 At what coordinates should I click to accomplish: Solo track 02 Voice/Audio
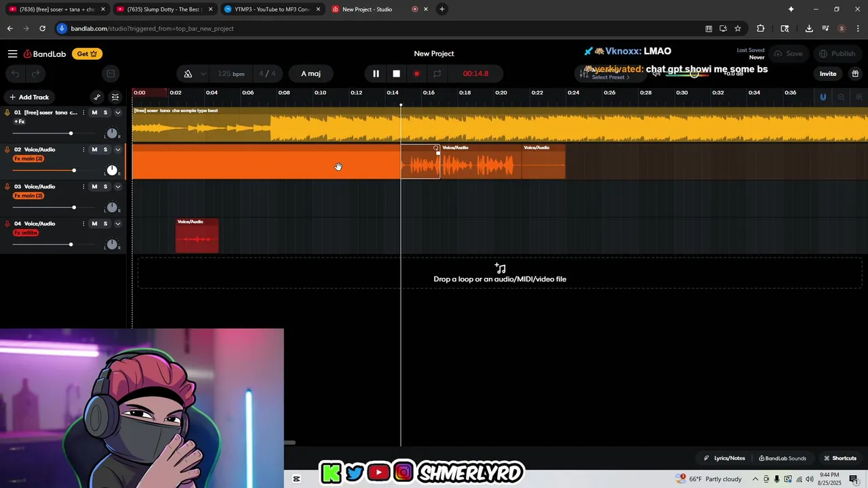[105, 149]
